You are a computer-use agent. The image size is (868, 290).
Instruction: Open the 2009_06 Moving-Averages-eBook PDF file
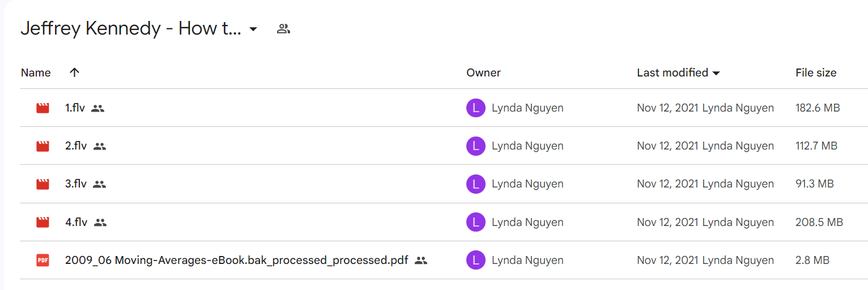tap(236, 261)
